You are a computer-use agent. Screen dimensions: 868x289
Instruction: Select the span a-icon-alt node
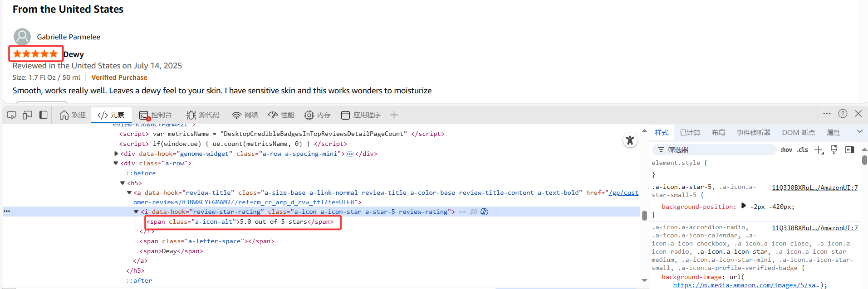pyautogui.click(x=240, y=222)
